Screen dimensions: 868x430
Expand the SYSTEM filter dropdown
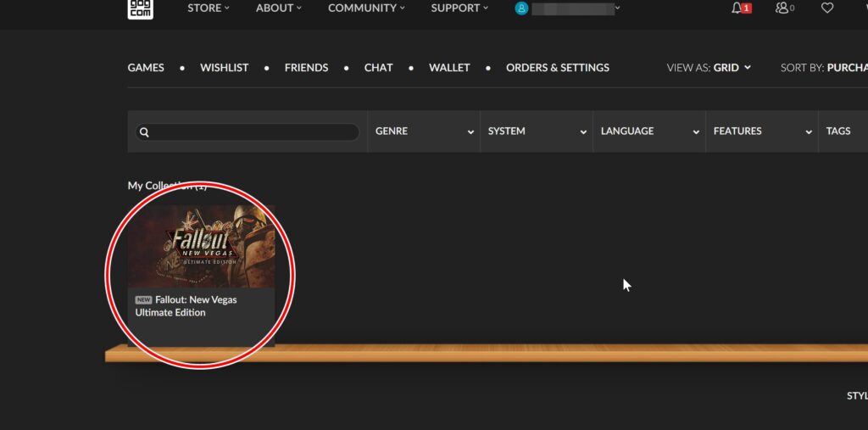(536, 131)
